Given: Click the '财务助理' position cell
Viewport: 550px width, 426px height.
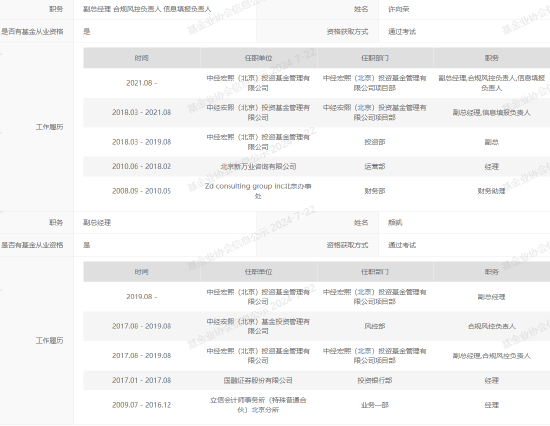Looking at the screenshot, I should [491, 191].
